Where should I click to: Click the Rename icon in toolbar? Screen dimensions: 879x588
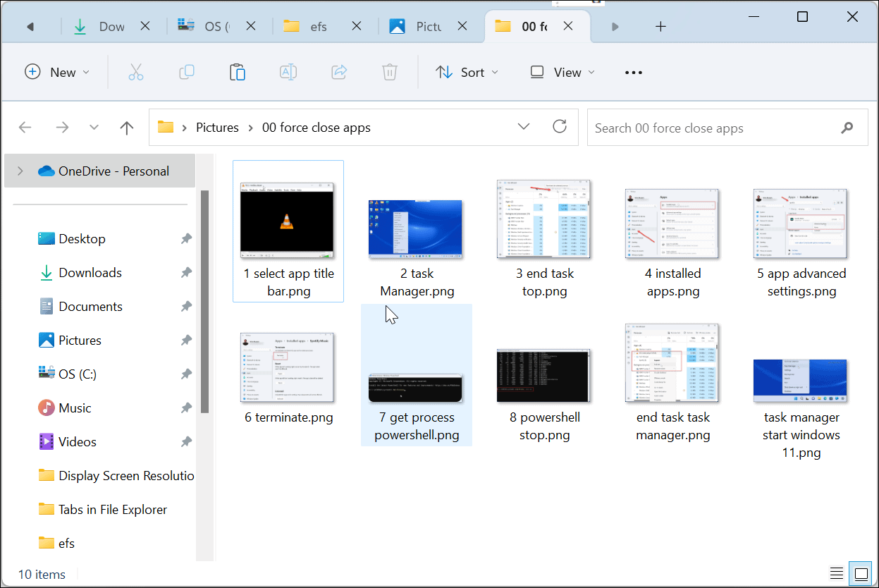(288, 72)
